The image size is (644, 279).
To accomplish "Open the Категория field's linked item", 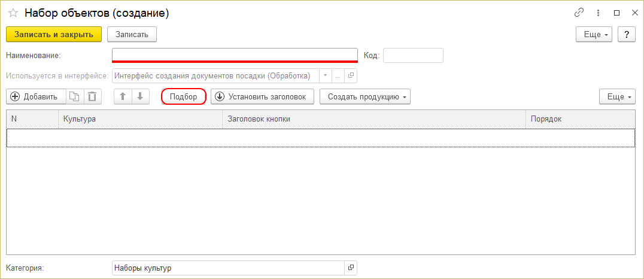I will tap(351, 268).
